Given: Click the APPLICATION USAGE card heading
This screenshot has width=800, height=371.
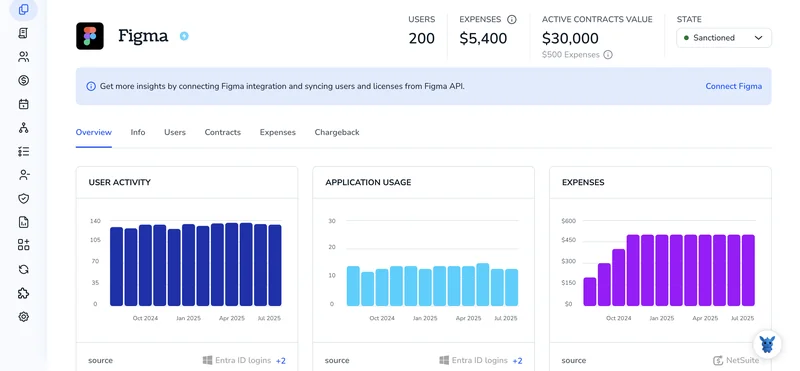Looking at the screenshot, I should (x=368, y=182).
